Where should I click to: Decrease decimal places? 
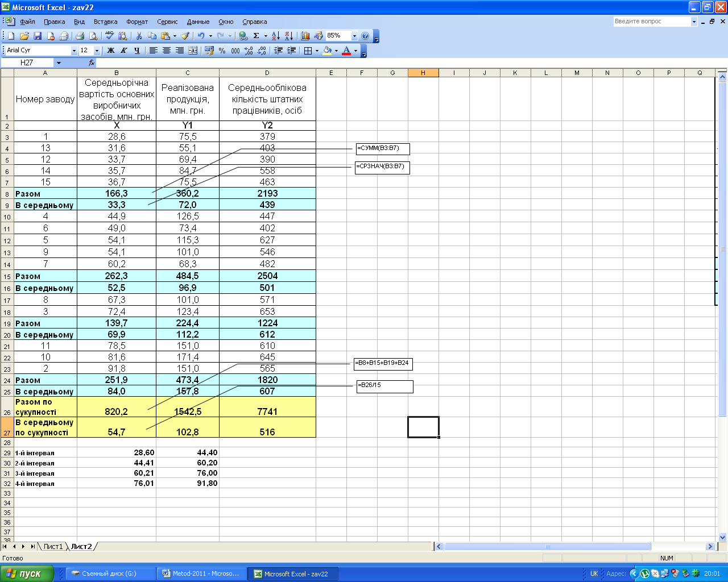tap(262, 51)
